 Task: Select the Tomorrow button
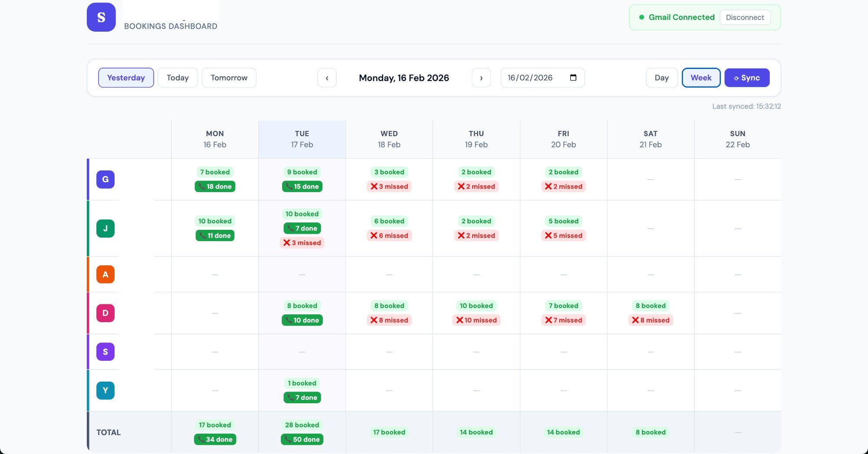[x=229, y=78]
